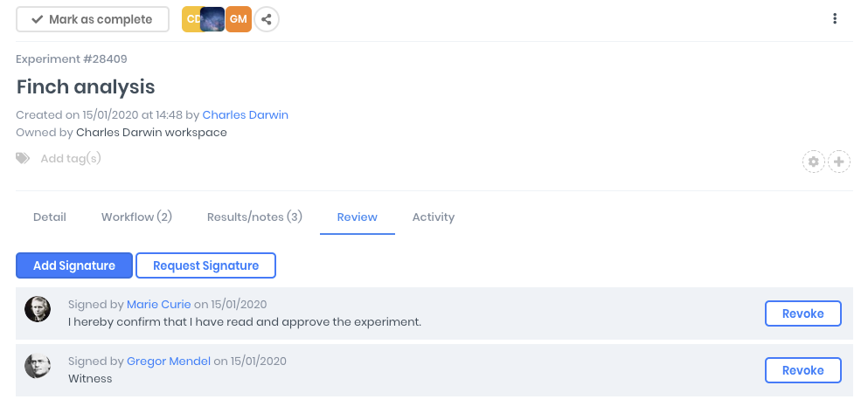Select the Activity tab
The width and height of the screenshot is (868, 420).
point(434,217)
